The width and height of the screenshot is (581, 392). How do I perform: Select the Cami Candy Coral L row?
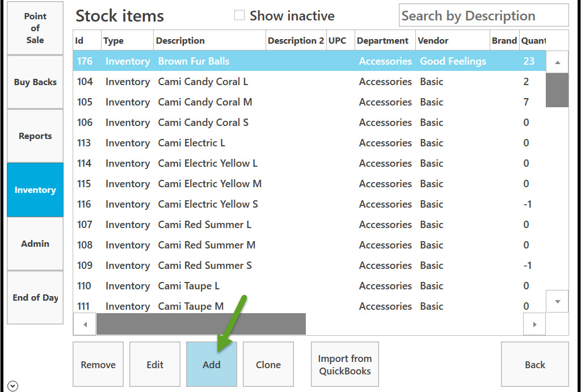309,82
